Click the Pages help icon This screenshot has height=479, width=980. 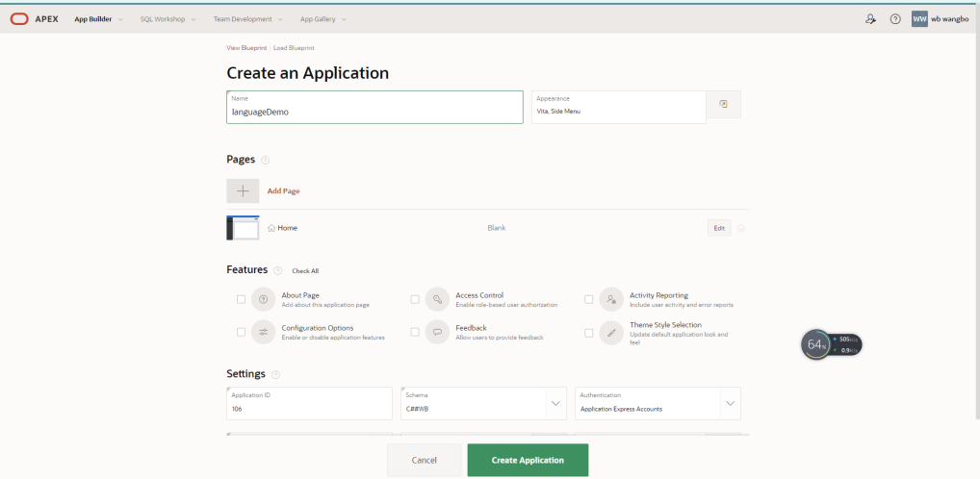[x=265, y=160]
